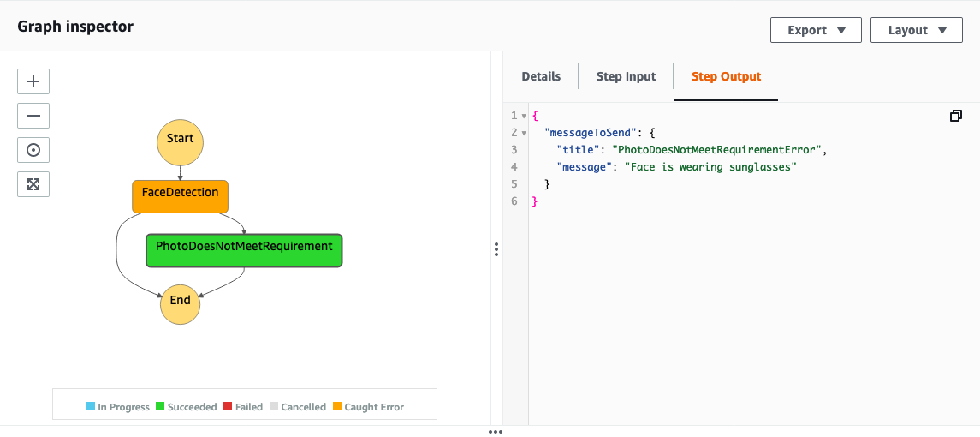Image resolution: width=980 pixels, height=437 pixels.
Task: Click the Caught Error legend entry
Action: click(x=368, y=407)
